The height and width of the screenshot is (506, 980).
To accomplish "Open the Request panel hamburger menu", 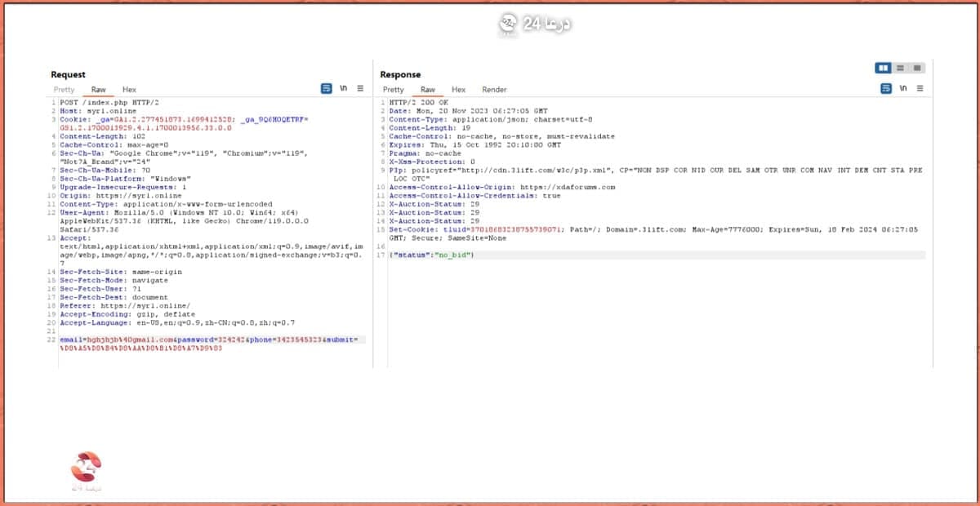I will pos(360,88).
